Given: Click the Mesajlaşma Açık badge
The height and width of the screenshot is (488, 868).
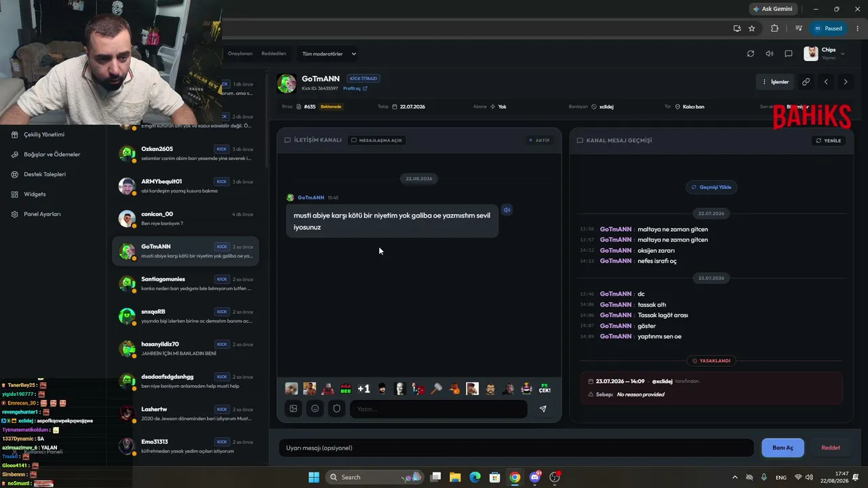Looking at the screenshot, I should tap(376, 140).
